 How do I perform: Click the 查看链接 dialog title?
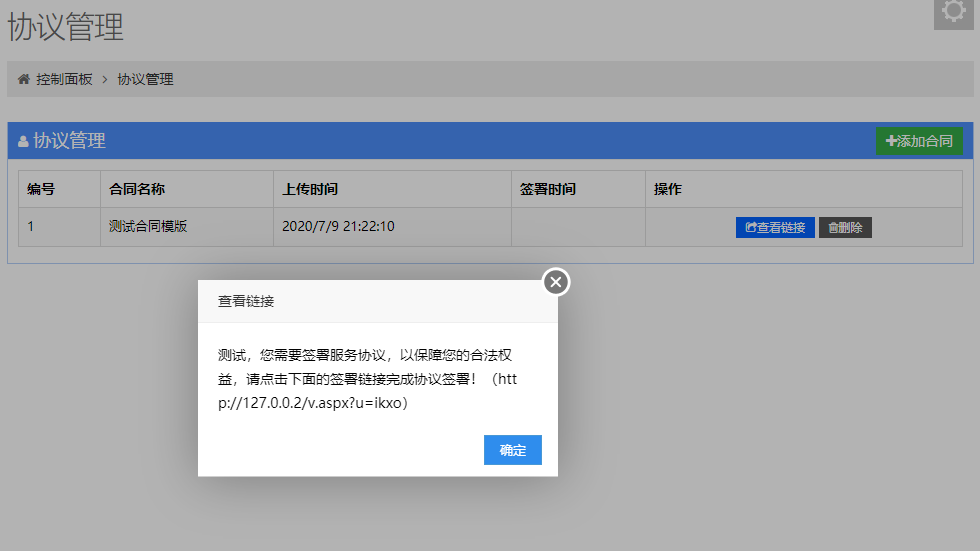(246, 302)
